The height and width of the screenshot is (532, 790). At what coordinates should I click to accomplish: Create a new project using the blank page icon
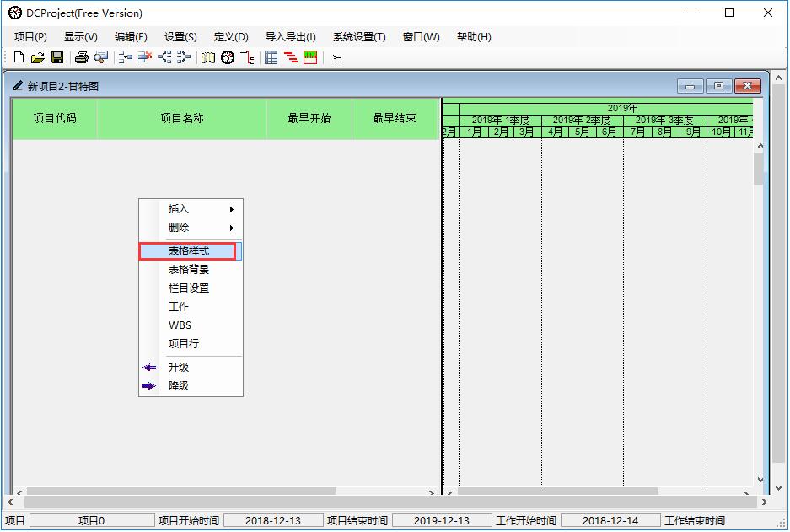point(18,56)
